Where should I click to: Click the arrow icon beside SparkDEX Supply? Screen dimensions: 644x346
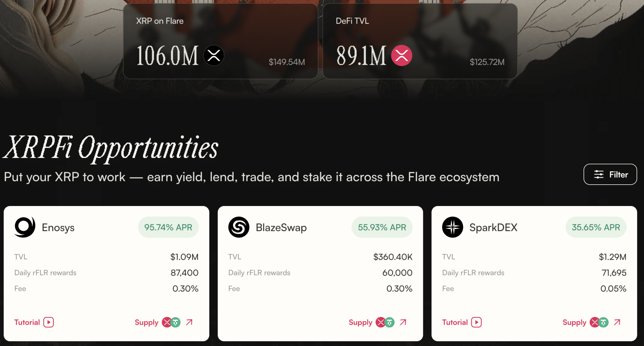(x=617, y=322)
